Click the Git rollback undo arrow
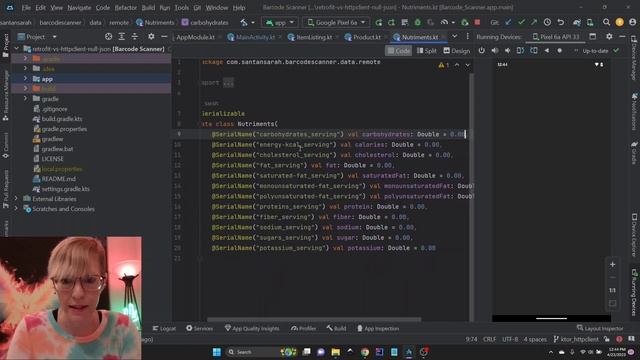 click(561, 22)
